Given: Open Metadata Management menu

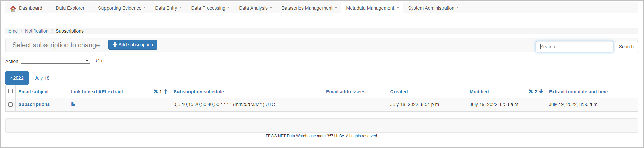Looking at the screenshot, I should click(x=372, y=8).
